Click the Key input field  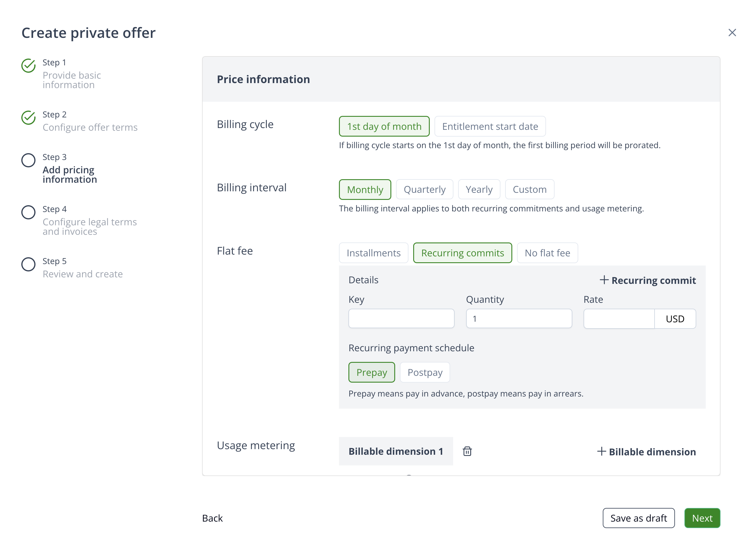pyautogui.click(x=401, y=318)
